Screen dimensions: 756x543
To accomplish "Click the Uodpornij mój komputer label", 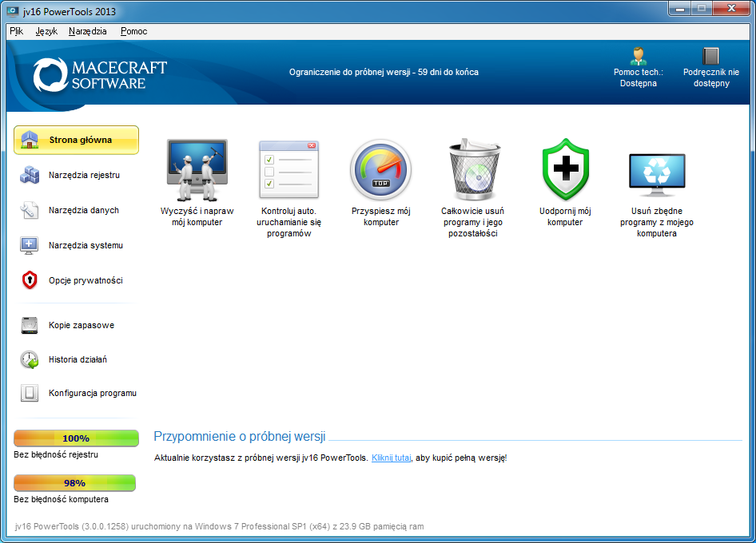I will click(565, 217).
